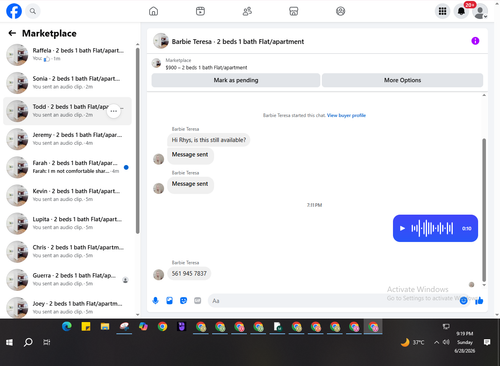Open the 37°C weather widget

[413, 342]
